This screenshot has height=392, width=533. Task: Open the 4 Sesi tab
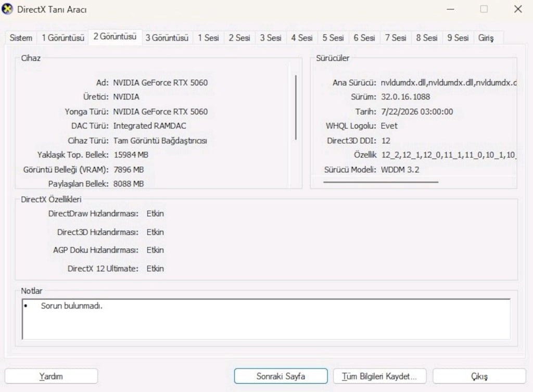tap(302, 37)
